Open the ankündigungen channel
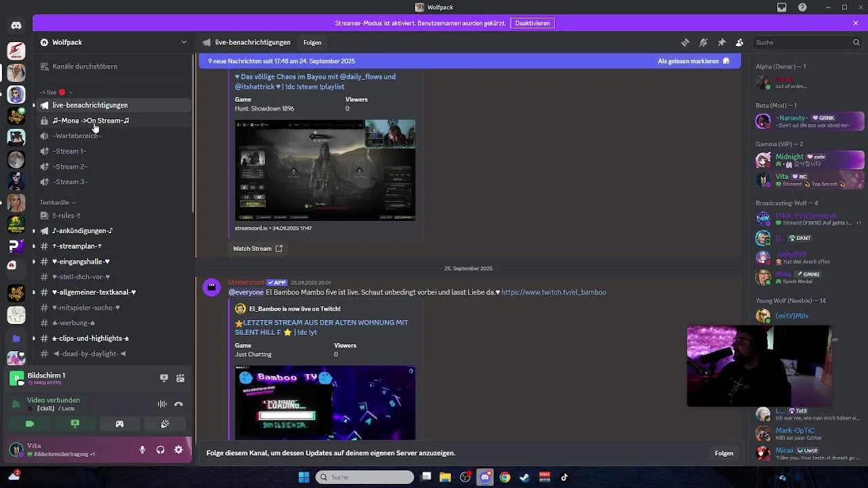Viewport: 868px width, 488px height. click(113, 230)
